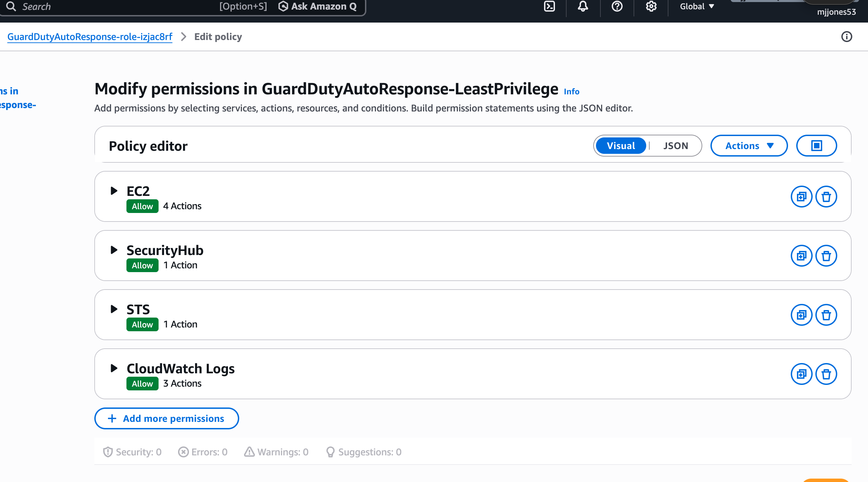868x482 pixels.
Task: Open the settings gear in navbar
Action: [x=651, y=6]
